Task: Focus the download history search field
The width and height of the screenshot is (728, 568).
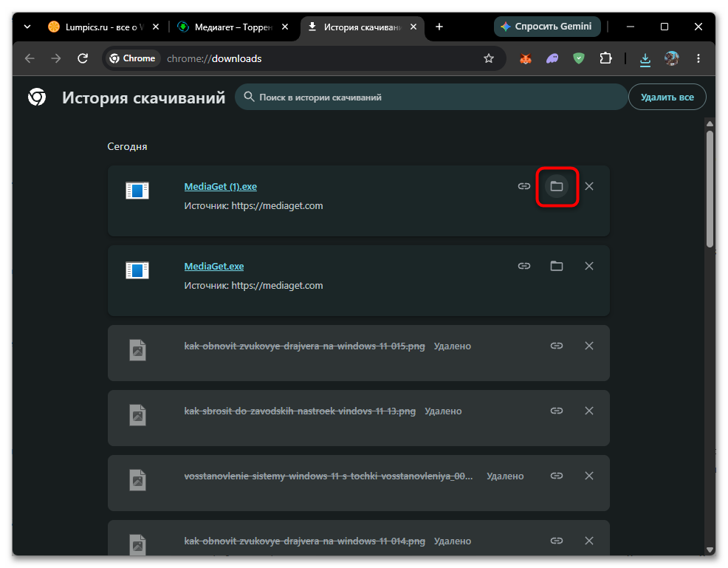Action: click(x=431, y=97)
